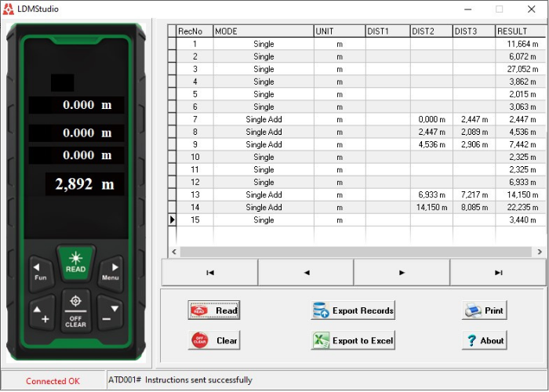549x392 pixels.
Task: Jump to the first record in navigator
Action: point(209,273)
